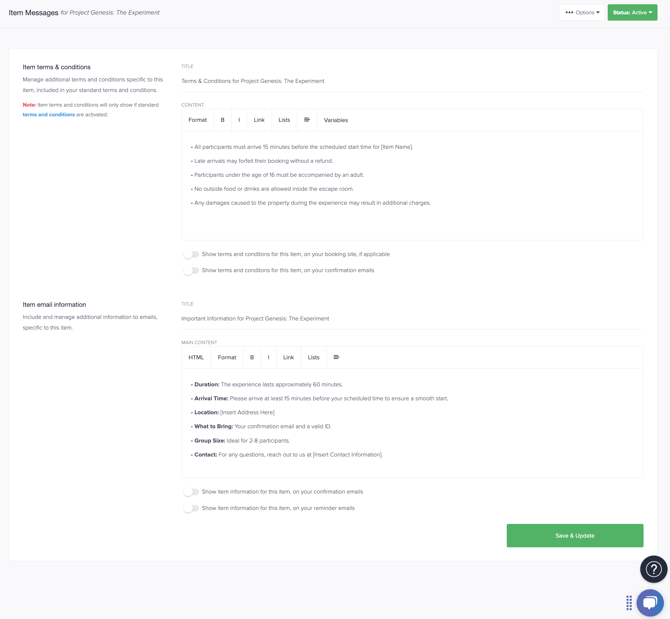Open Format dropdown in terms editor
Viewport: 670px width, 619px height.
(x=197, y=120)
